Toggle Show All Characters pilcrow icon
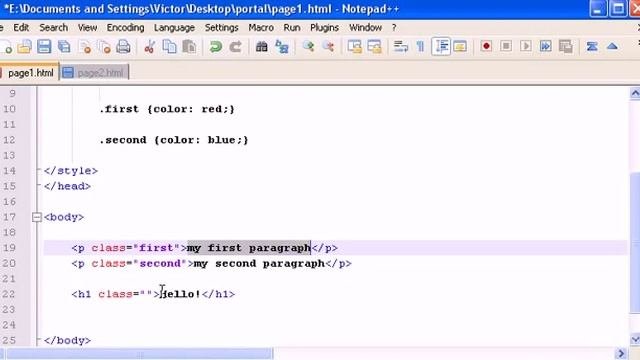 pyautogui.click(x=420, y=47)
